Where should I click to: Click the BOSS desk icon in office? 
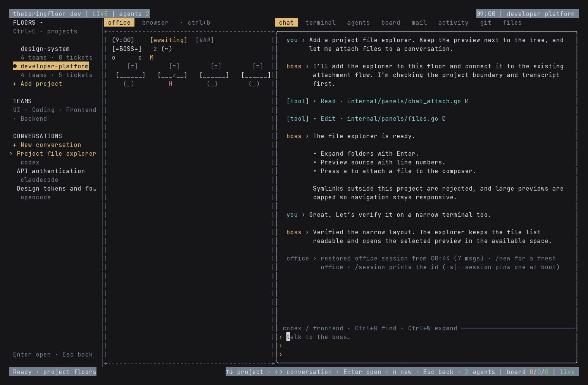pos(127,49)
